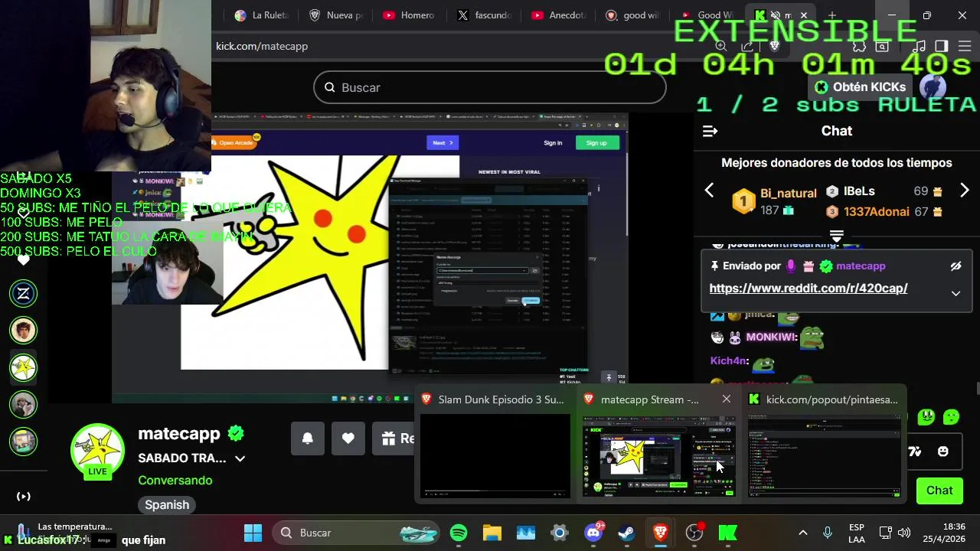Open Discord from the taskbar
This screenshot has height=551, width=980.
[593, 533]
